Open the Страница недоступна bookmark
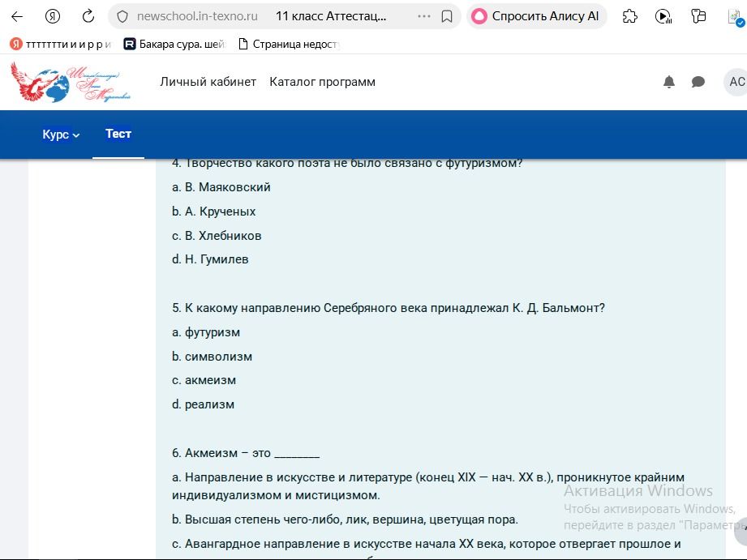This screenshot has width=747, height=560. (289, 45)
